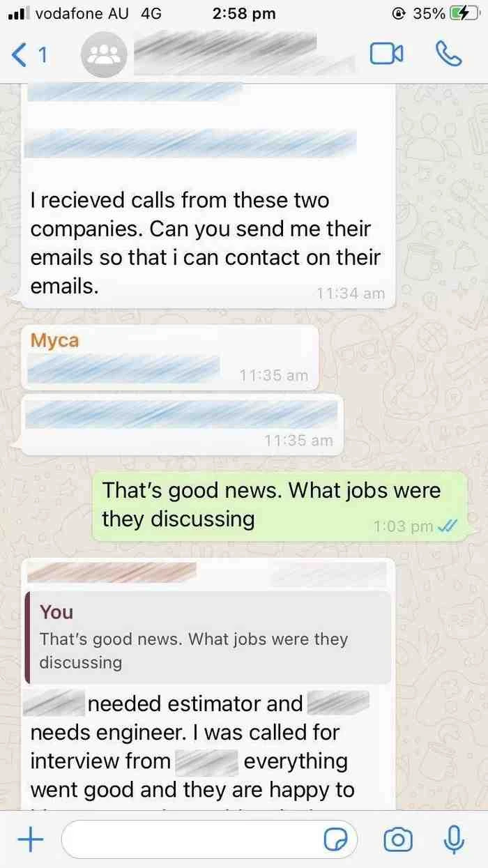Tap the message text input field
488x868 pixels.
click(x=209, y=839)
